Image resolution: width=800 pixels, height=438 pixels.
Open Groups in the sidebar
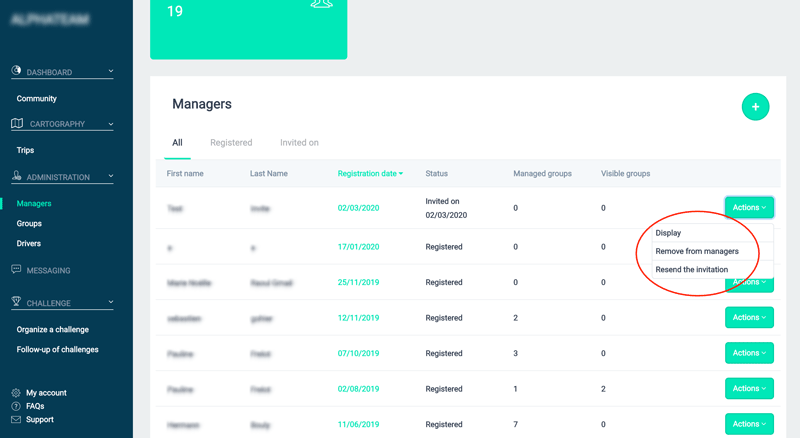pyautogui.click(x=29, y=223)
